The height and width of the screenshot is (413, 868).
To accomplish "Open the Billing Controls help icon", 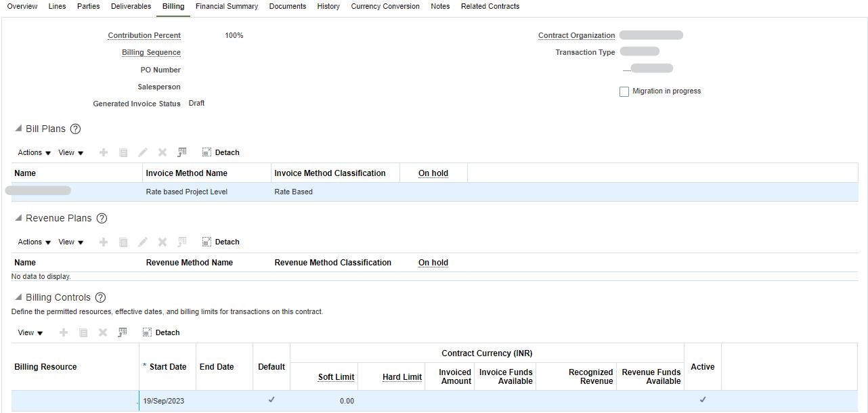I will 100,297.
